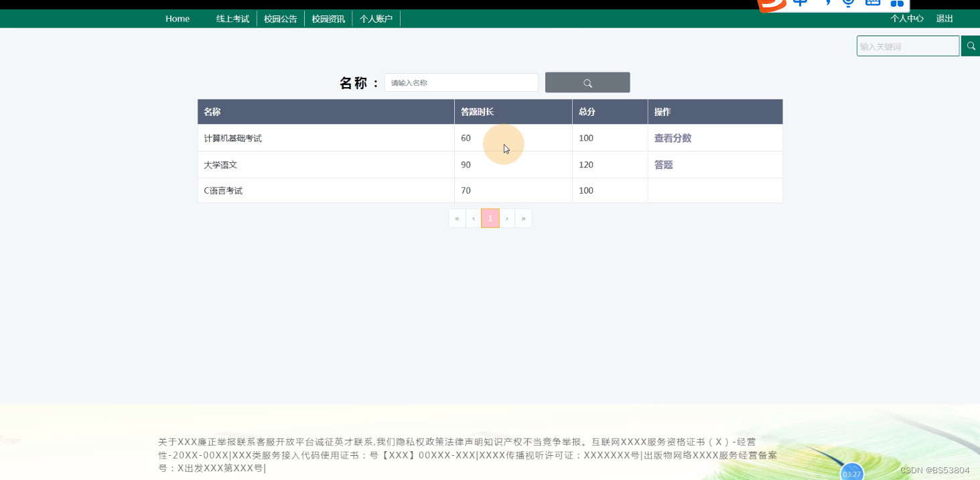
Task: Click the 03:27 timer badge
Action: [851, 472]
